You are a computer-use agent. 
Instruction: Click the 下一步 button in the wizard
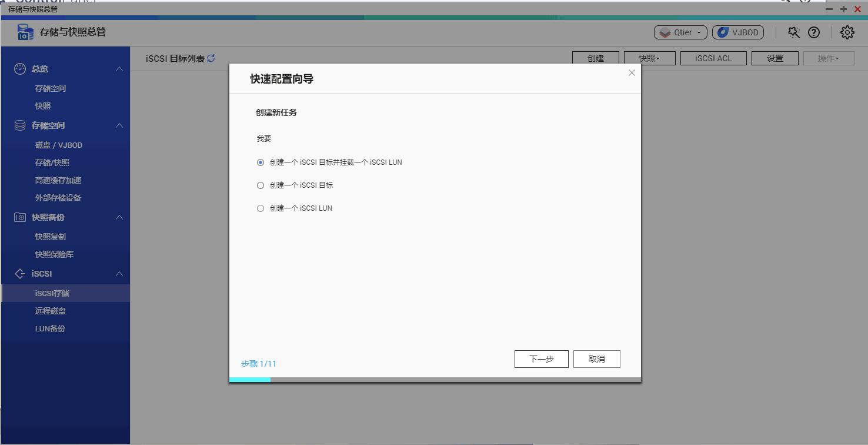click(541, 358)
